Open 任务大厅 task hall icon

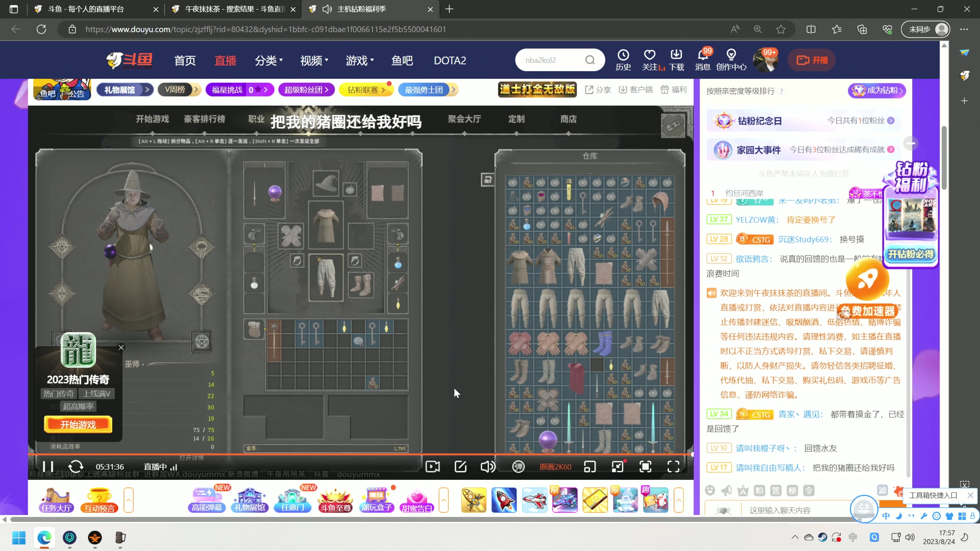pyautogui.click(x=57, y=500)
